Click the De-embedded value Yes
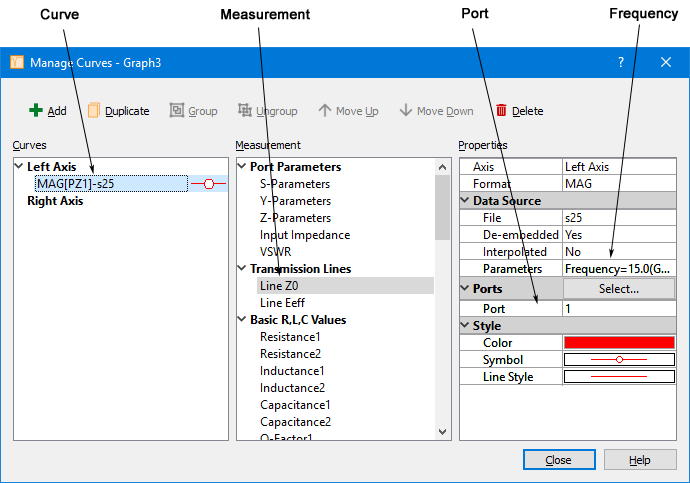 pyautogui.click(x=619, y=234)
